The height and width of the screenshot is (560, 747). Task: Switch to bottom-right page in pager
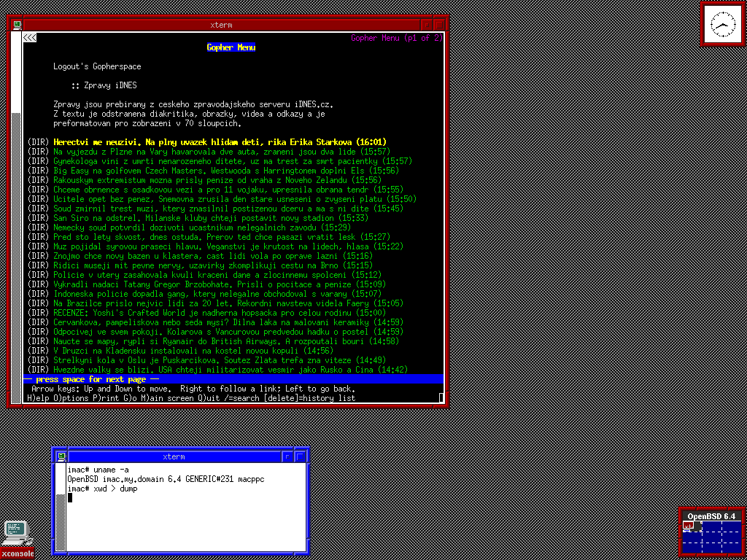coord(731,546)
